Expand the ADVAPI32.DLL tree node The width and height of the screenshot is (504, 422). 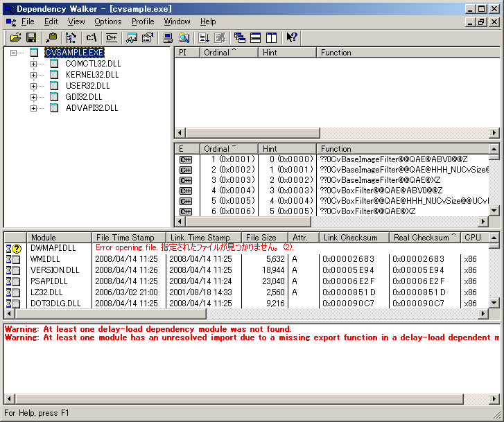click(x=33, y=108)
